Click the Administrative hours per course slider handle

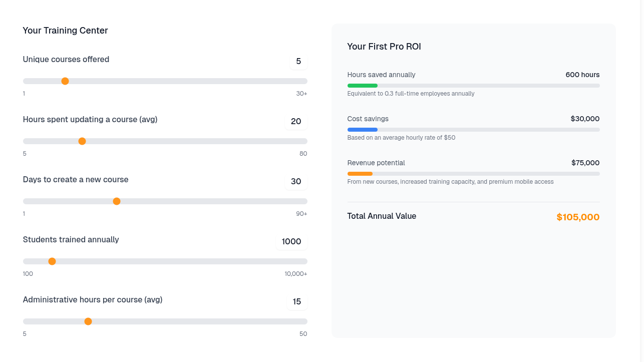[x=88, y=321]
